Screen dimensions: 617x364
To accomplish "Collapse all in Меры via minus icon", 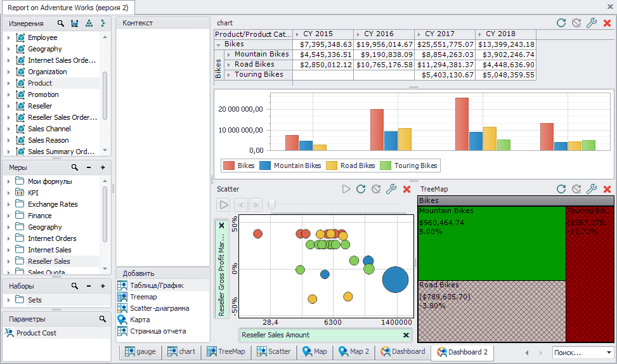I will [x=89, y=167].
